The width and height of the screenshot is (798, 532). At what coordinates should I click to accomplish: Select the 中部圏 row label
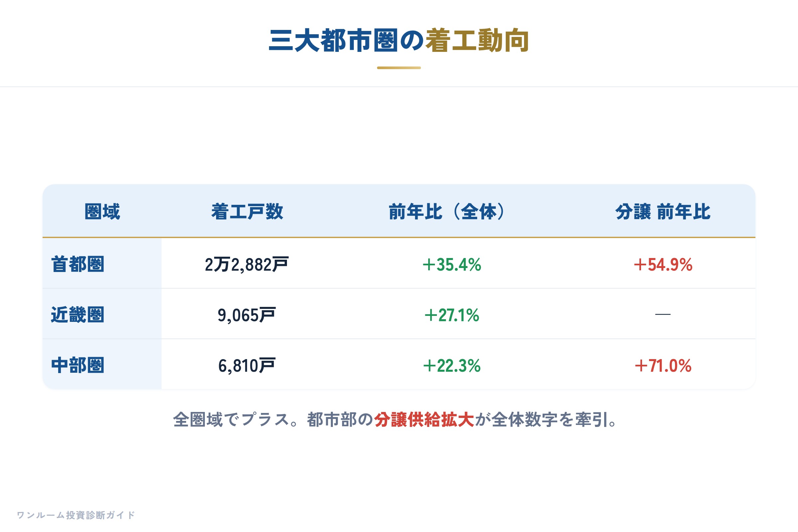tap(78, 365)
